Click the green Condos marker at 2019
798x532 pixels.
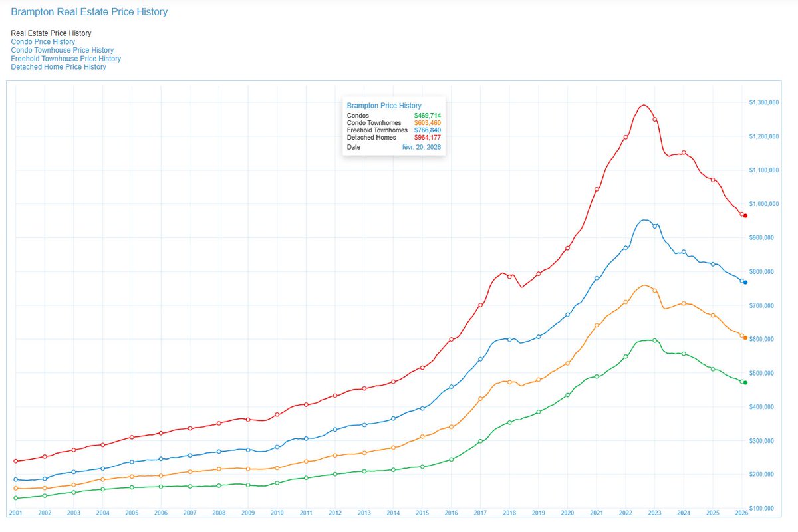coord(539,412)
